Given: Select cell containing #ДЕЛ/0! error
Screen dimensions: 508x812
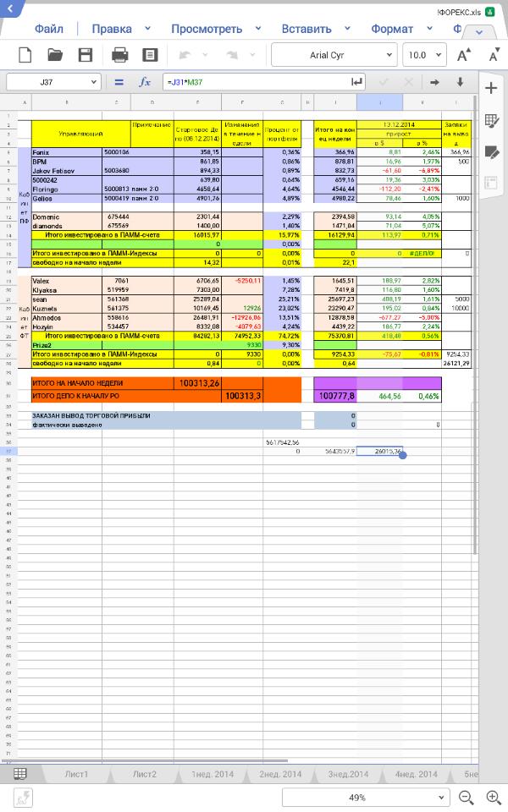Looking at the screenshot, I should [422, 253].
